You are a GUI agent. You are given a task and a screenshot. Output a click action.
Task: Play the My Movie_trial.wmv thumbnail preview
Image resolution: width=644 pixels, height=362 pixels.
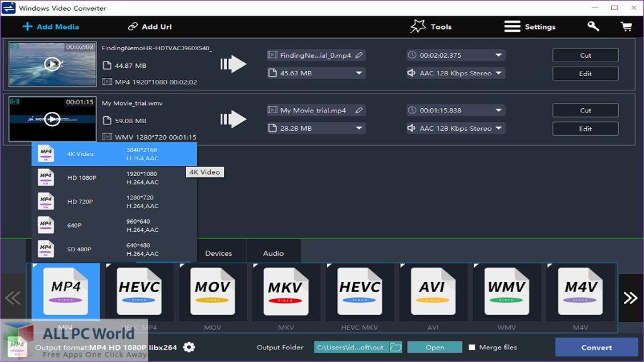tap(52, 119)
